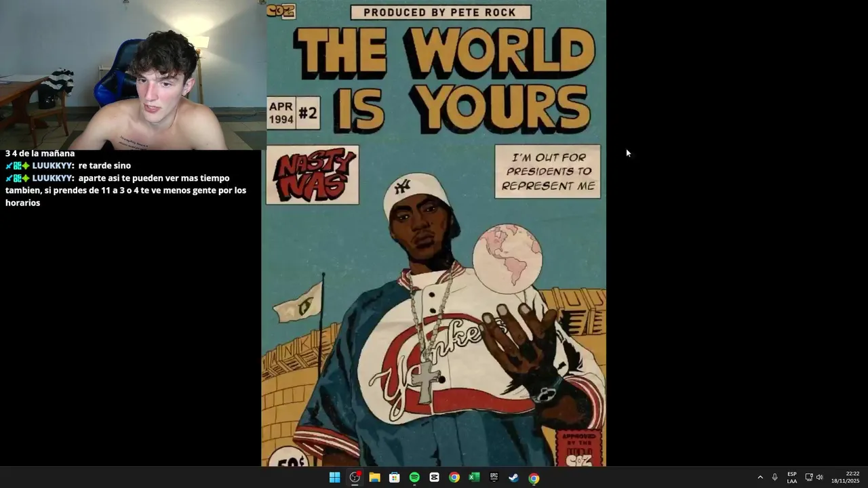The height and width of the screenshot is (488, 868).
Task: Open Epic Games Launcher from the taskbar
Action: click(x=494, y=478)
